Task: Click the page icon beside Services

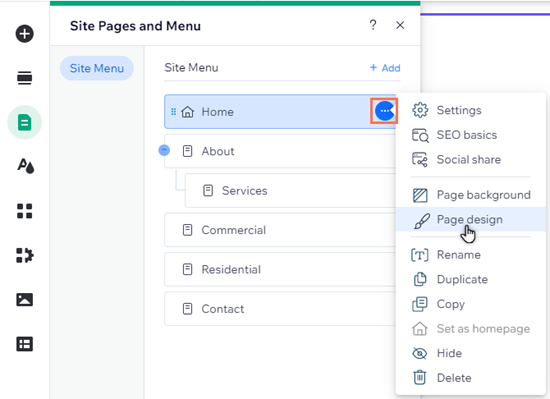Action: coord(208,191)
